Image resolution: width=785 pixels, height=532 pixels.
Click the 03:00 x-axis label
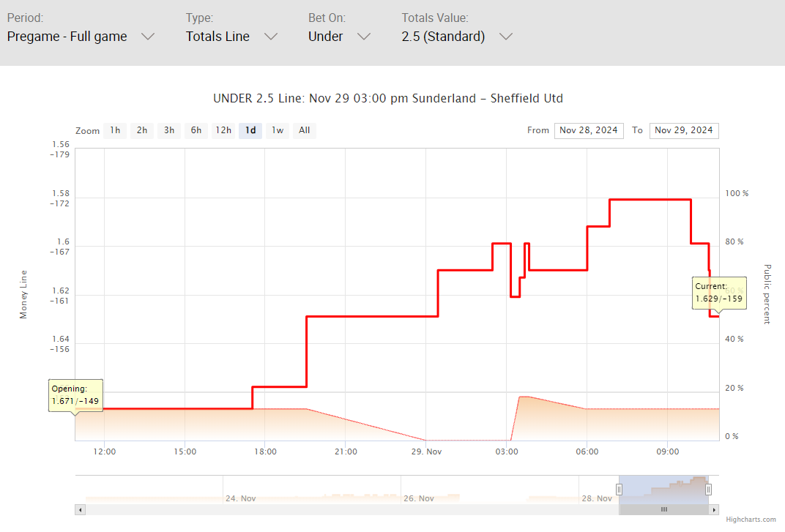coord(507,452)
